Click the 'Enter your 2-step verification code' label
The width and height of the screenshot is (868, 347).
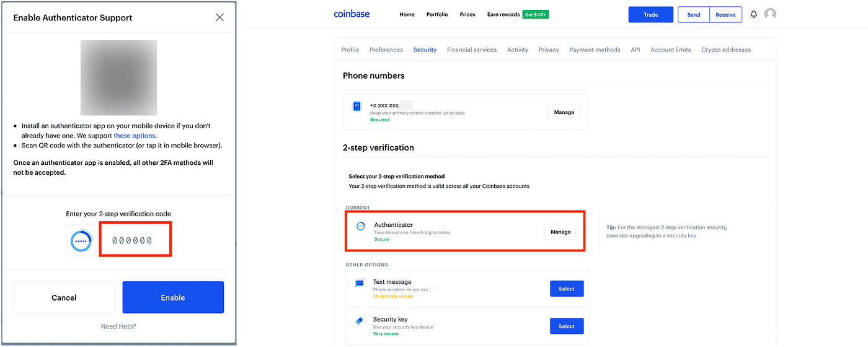tap(118, 214)
